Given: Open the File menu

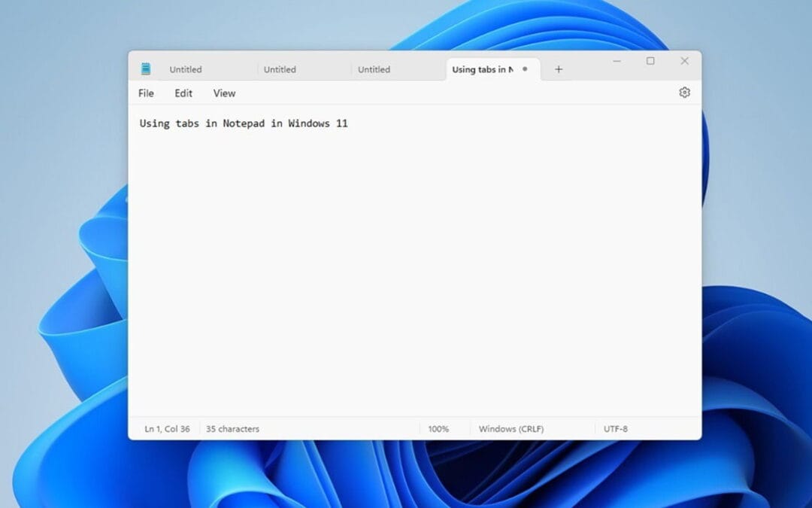Looking at the screenshot, I should pyautogui.click(x=145, y=93).
